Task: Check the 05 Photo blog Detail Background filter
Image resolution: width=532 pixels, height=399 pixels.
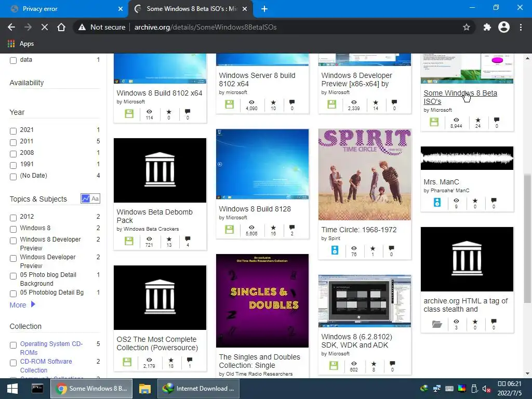Action: click(x=13, y=276)
